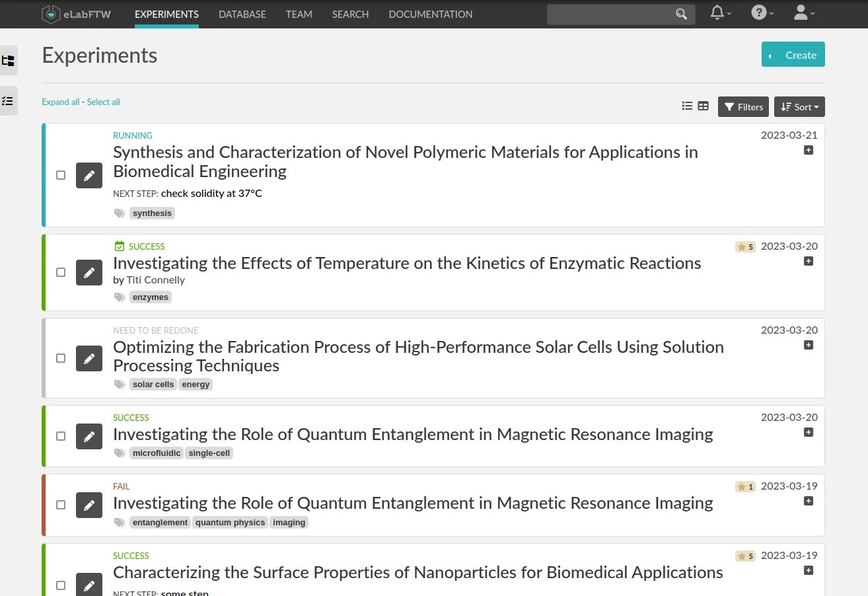
Task: Expand the Enzymatic Reactions entry with plus icon
Action: click(x=808, y=261)
